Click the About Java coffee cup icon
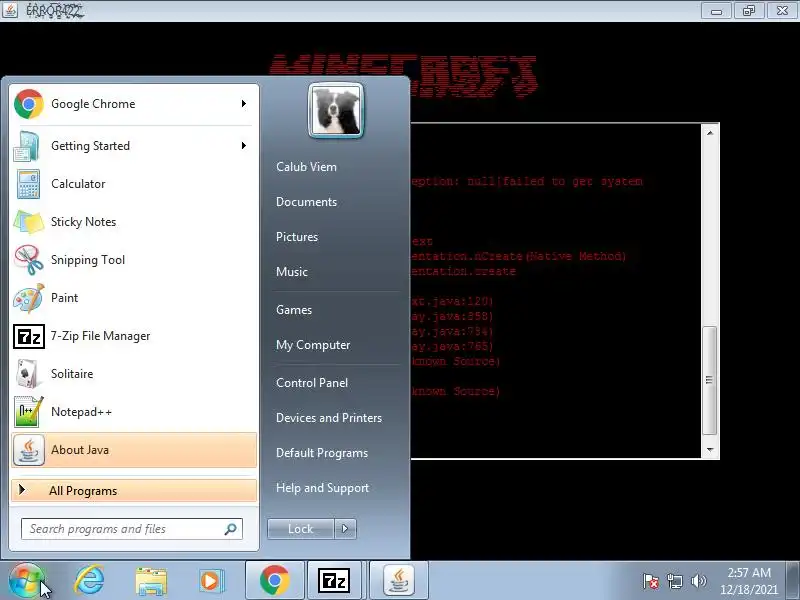The width and height of the screenshot is (800, 600). (29, 450)
